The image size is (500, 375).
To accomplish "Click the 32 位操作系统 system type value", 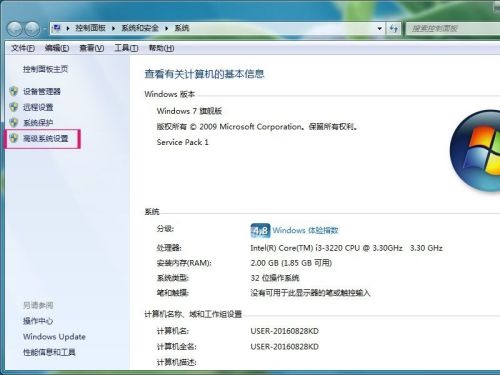I will tap(275, 278).
